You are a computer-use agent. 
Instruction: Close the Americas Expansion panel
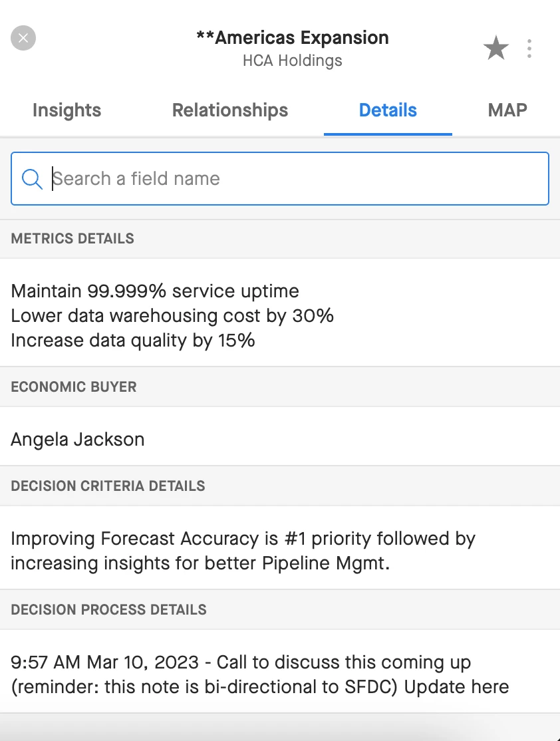click(23, 38)
